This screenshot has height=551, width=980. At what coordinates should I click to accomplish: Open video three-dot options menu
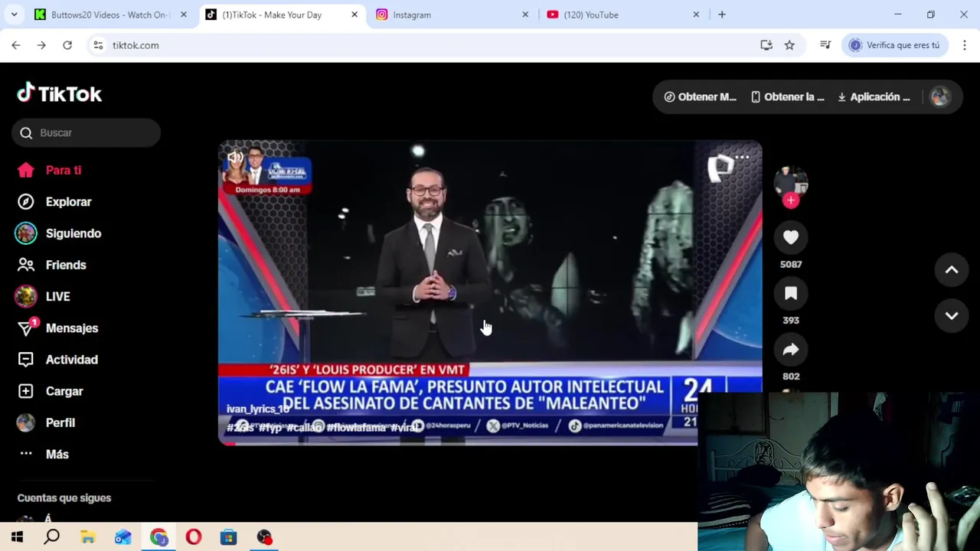742,158
